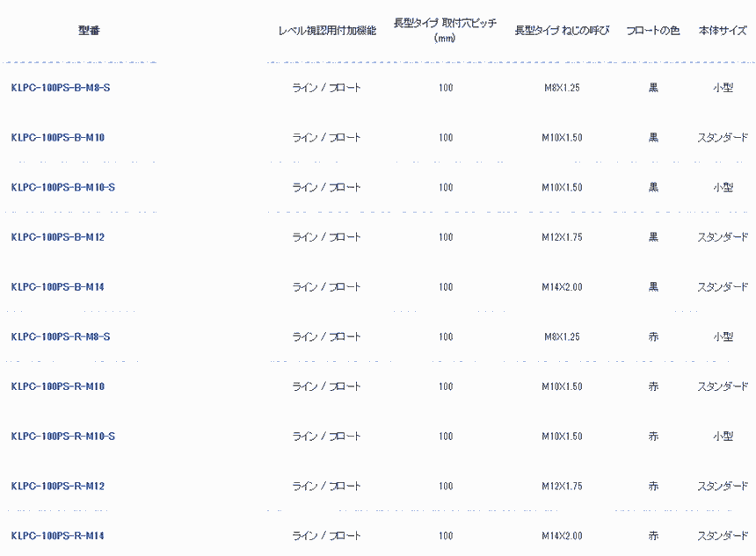The image size is (756, 556).
Task: Select the M8X1.25 cell in KLPC-100PS-B-M8-S row
Action: 563,88
